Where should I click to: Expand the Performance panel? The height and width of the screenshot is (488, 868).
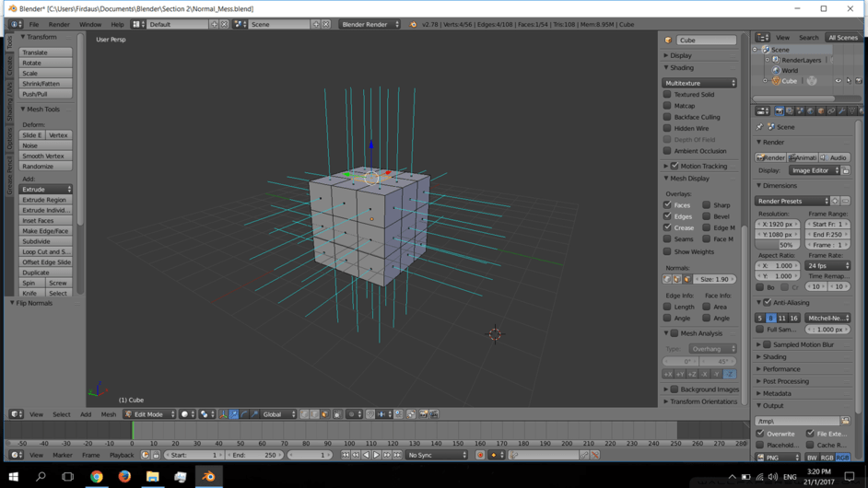click(781, 369)
